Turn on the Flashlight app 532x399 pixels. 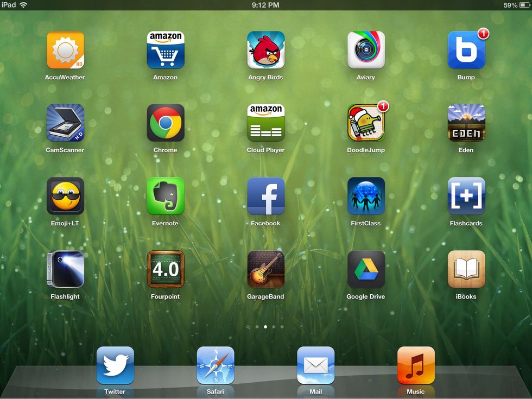tap(65, 269)
